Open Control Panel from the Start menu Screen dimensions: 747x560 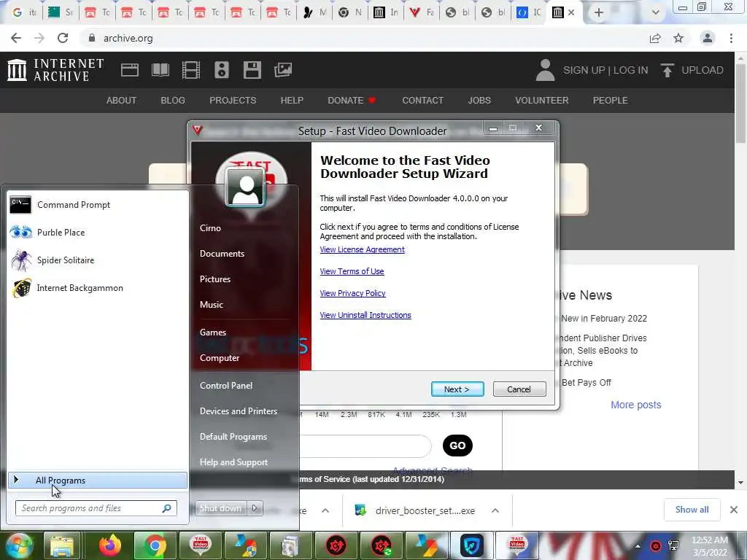tap(226, 386)
